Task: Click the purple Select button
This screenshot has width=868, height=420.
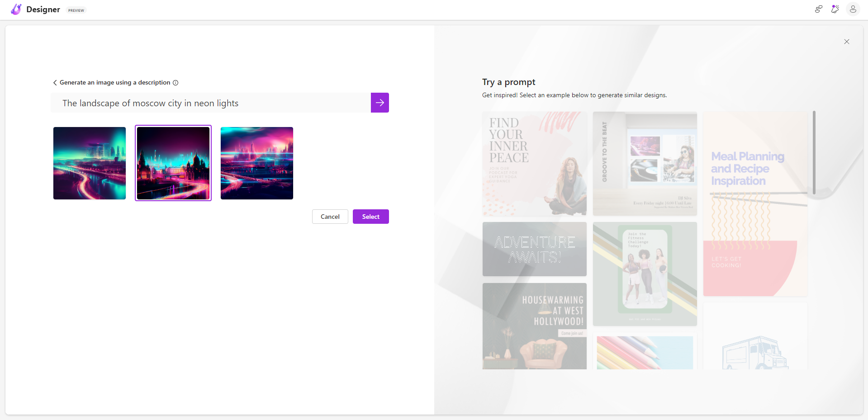Action: click(x=371, y=217)
